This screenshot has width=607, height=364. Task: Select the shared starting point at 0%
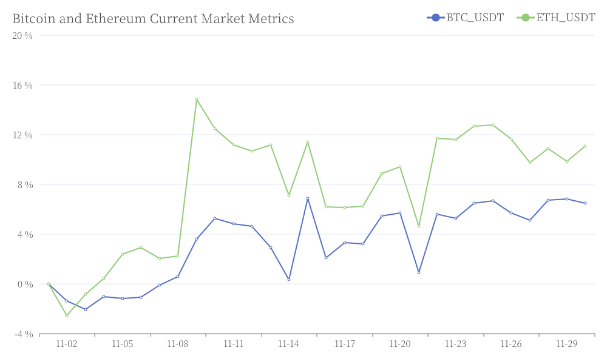49,284
